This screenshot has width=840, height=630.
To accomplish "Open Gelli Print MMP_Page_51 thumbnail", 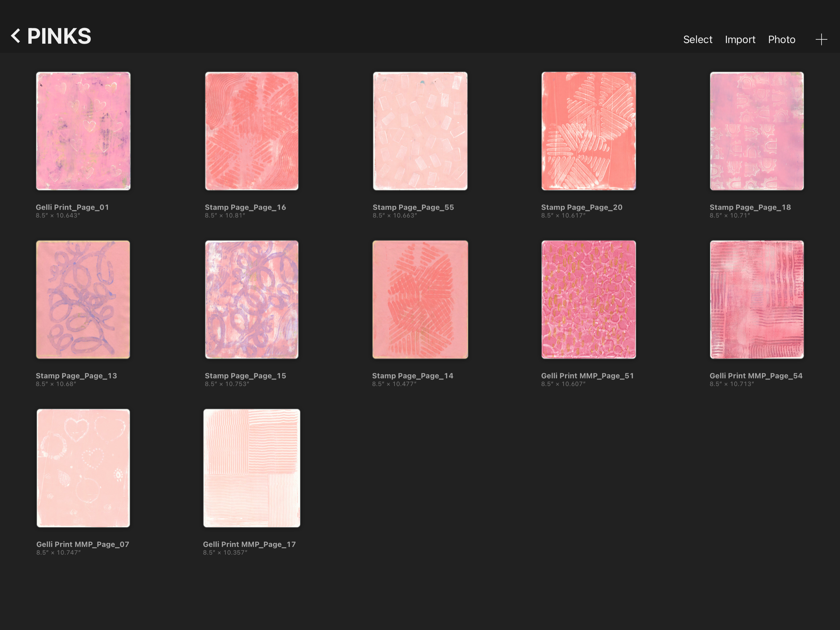I will click(588, 300).
